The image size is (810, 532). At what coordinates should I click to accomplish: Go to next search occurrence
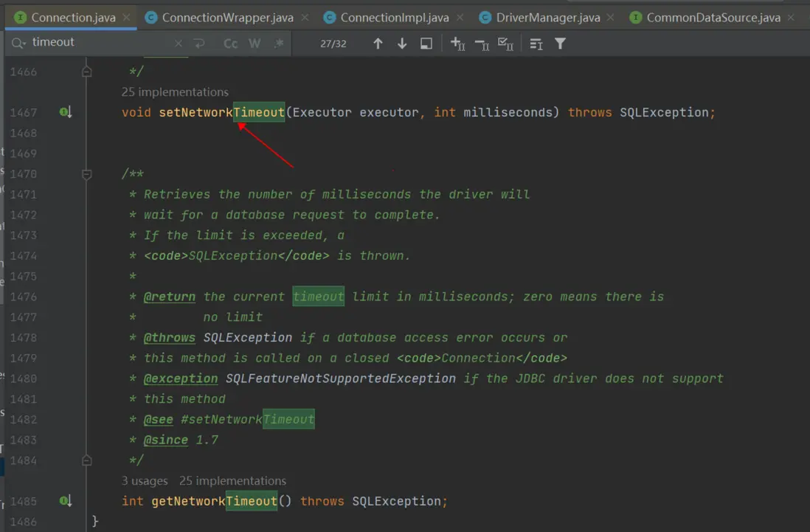402,44
